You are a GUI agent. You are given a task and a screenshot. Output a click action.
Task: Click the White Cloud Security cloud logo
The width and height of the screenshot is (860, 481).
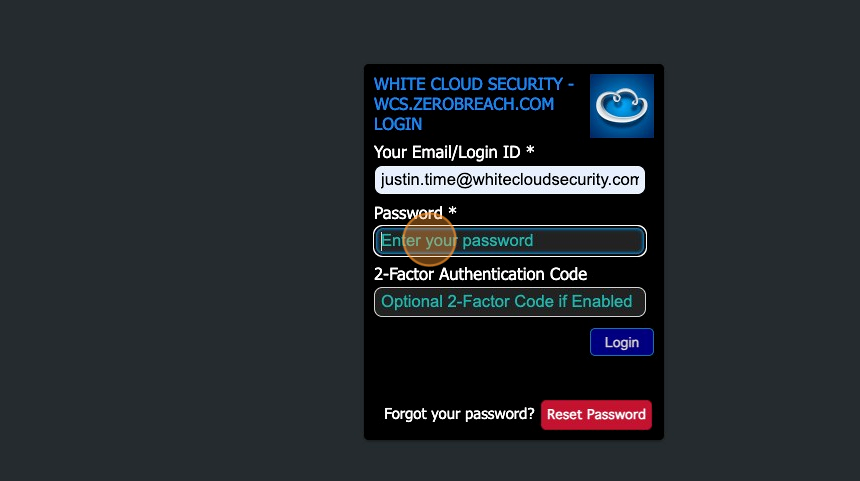coord(621,106)
